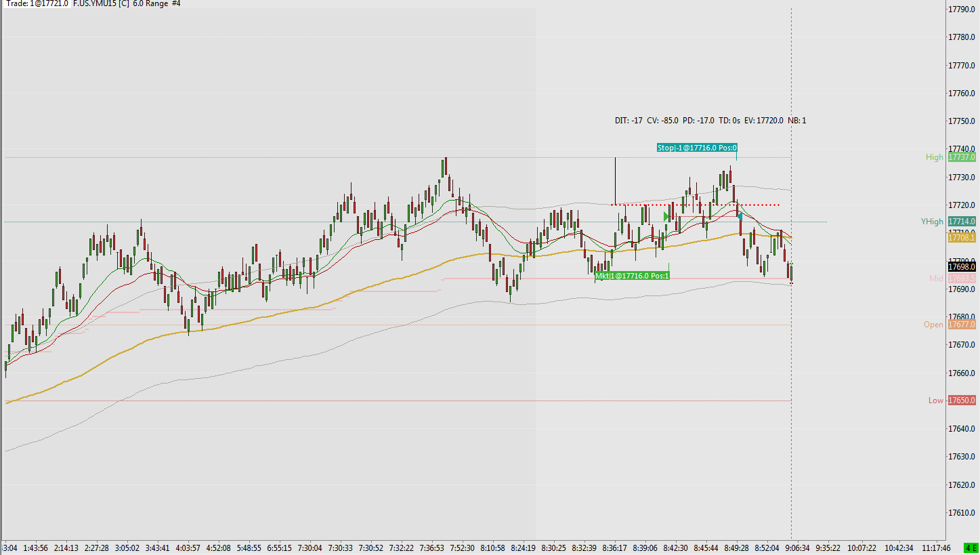Click the 8:52:04 time axis label
Image resolution: width=980 pixels, height=555 pixels.
click(x=767, y=548)
